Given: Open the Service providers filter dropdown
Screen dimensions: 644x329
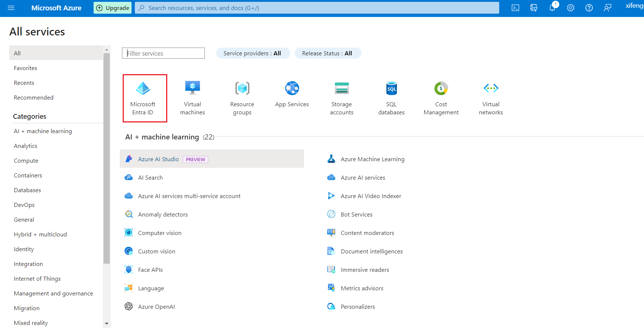Looking at the screenshot, I should point(253,53).
